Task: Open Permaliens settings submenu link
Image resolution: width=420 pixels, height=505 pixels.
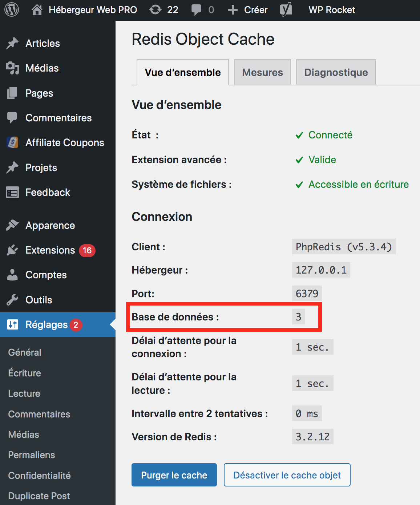Action: tap(32, 455)
